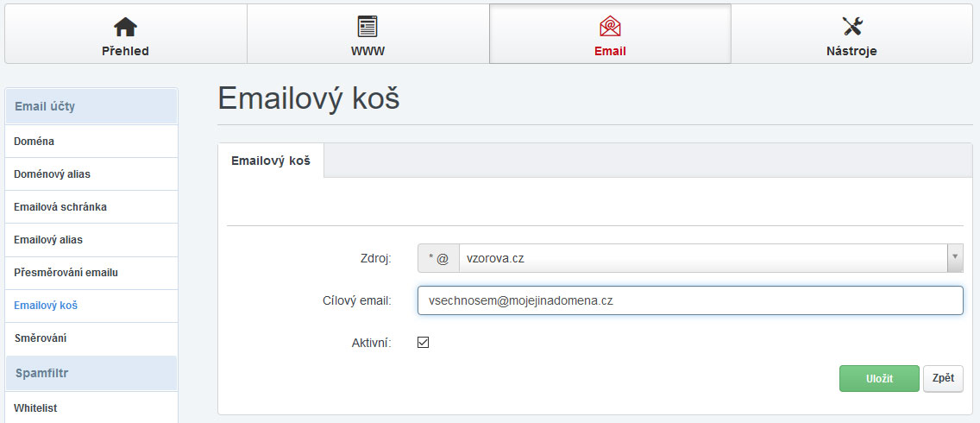Collapse the Email účty section header
This screenshot has width=980, height=423.
[91, 106]
